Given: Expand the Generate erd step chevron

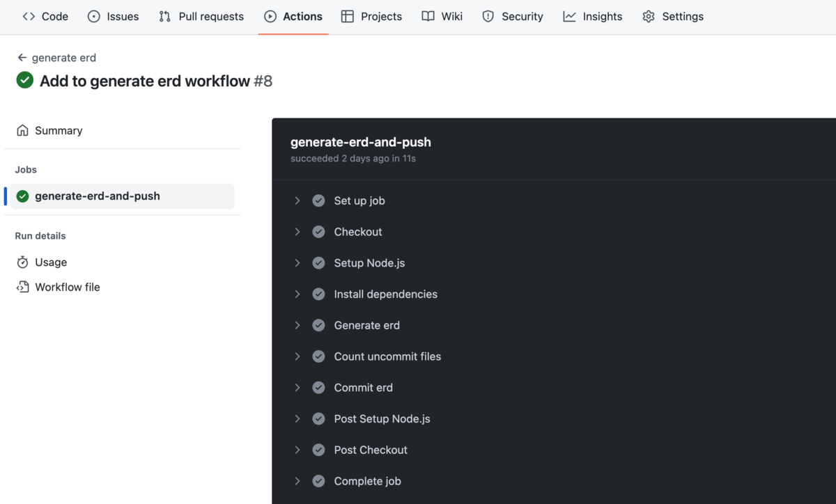Looking at the screenshot, I should click(297, 325).
